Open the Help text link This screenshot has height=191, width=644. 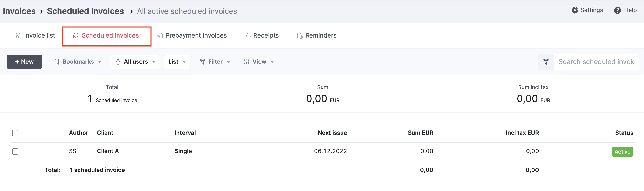click(x=630, y=10)
